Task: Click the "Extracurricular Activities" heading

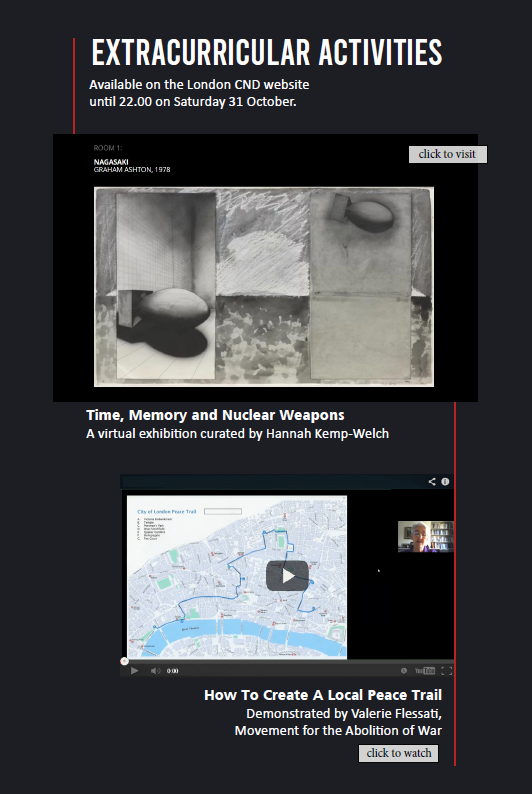Action: click(267, 53)
